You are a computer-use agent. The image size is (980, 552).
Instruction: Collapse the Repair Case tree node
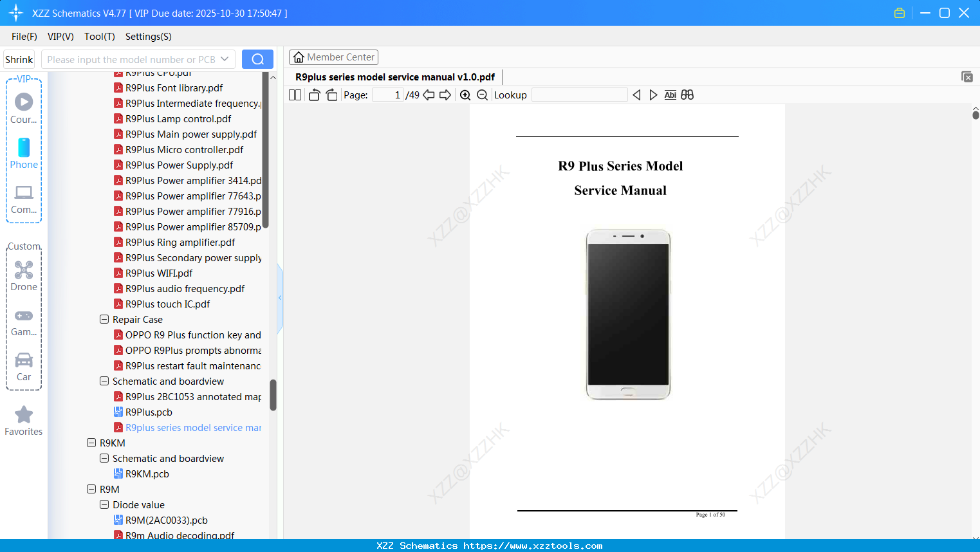click(x=104, y=319)
